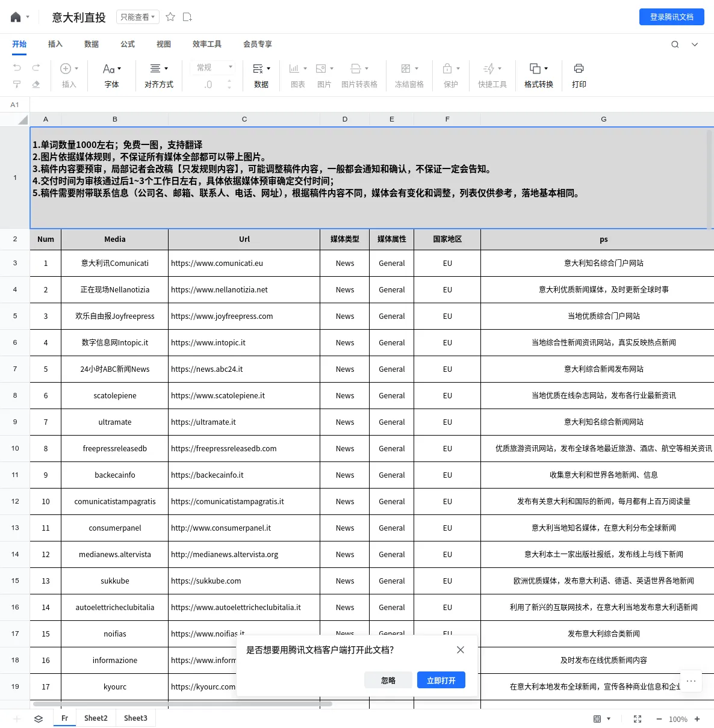Click the format conversion (格式转换) icon
The height and width of the screenshot is (728, 714).
535,69
